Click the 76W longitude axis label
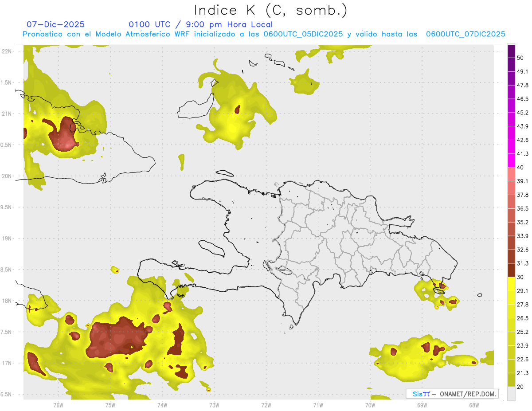 coord(58,405)
